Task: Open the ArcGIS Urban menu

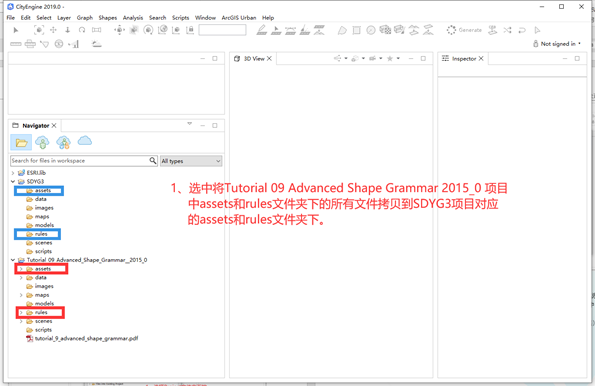Action: click(x=239, y=18)
